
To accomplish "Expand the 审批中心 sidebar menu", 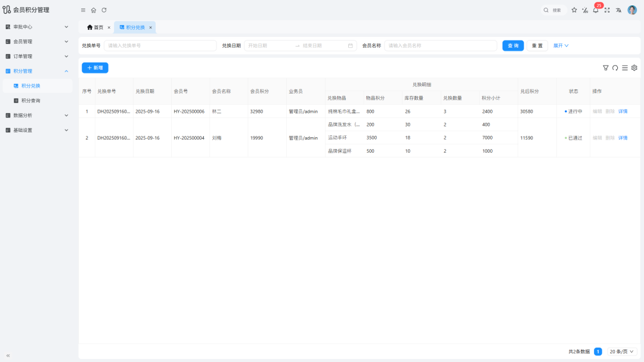I will 36,27.
